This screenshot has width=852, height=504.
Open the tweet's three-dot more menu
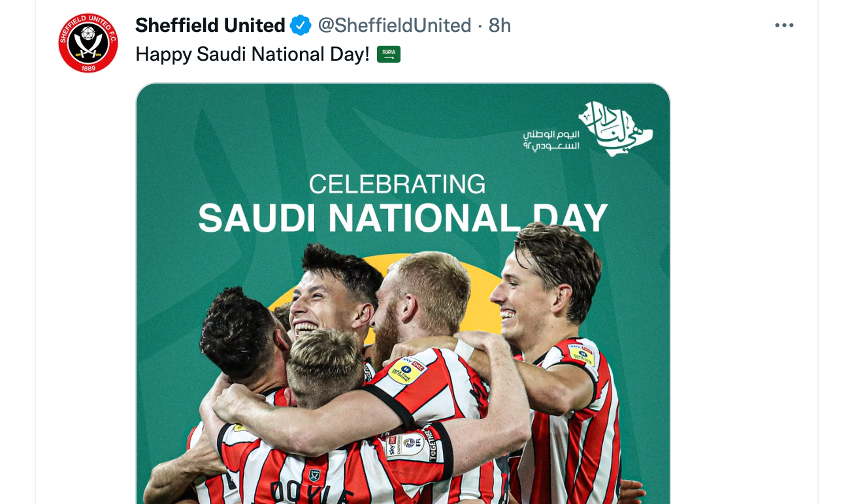point(784,25)
